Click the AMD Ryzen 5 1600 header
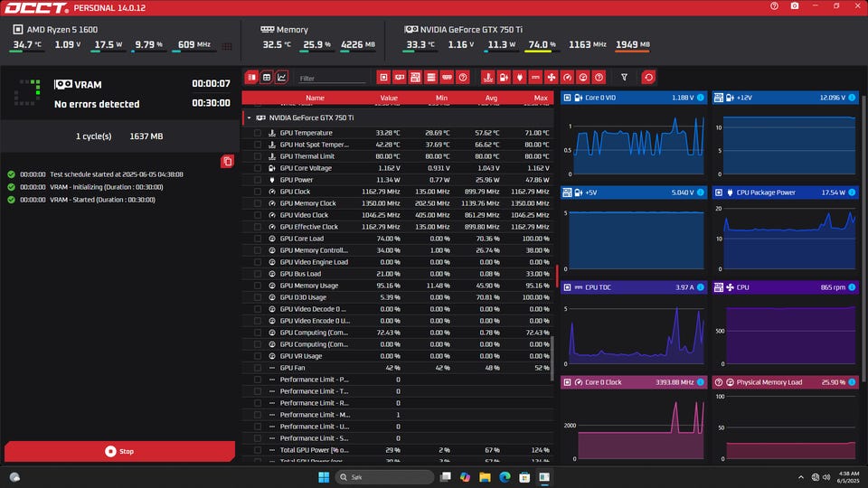Image resolution: width=868 pixels, height=488 pixels. (55, 29)
